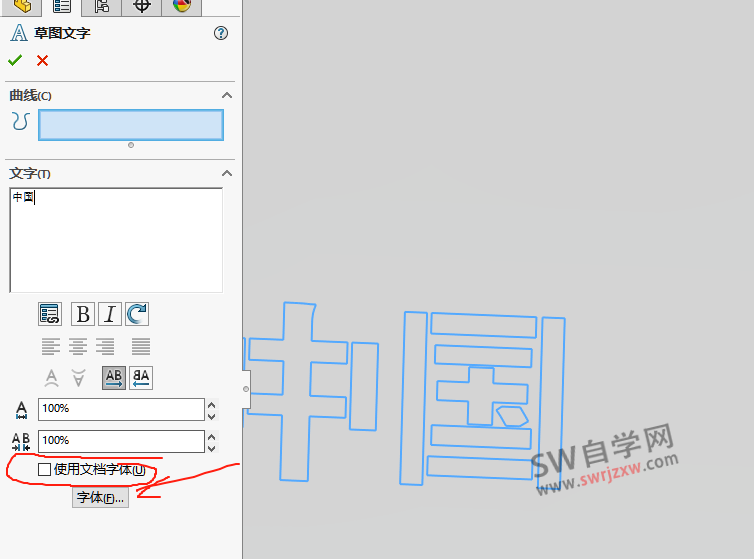Apply full justify alignment

pyautogui.click(x=141, y=346)
